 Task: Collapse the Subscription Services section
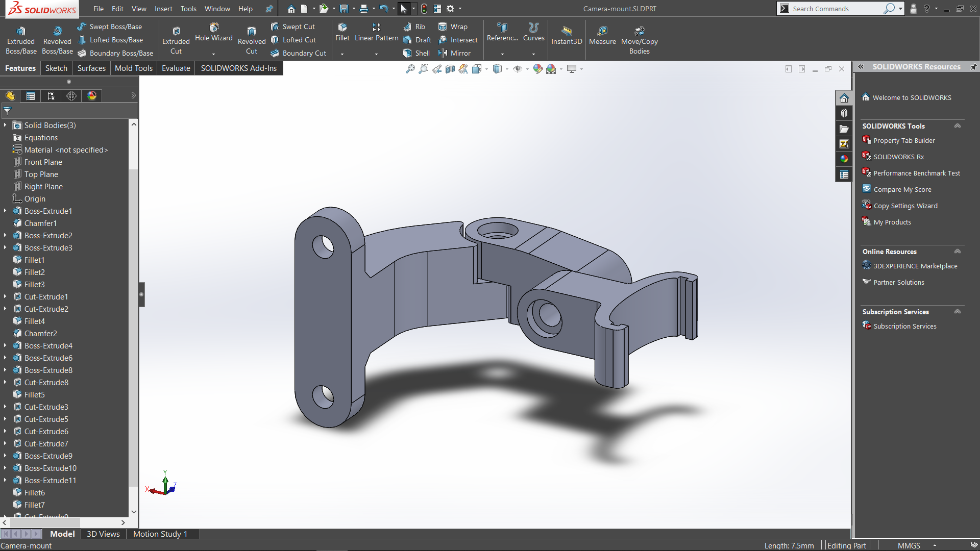click(x=958, y=312)
